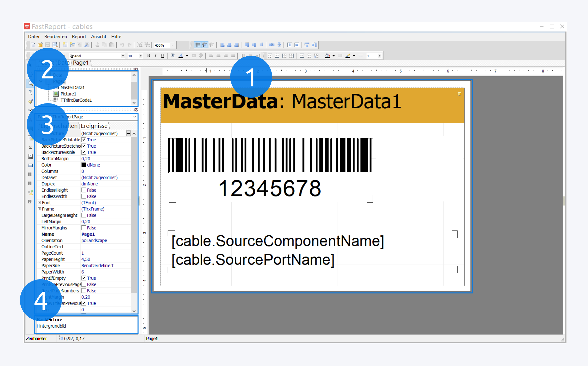This screenshot has height=366, width=588.
Task: Click the Align left edges icon
Action: point(222,45)
